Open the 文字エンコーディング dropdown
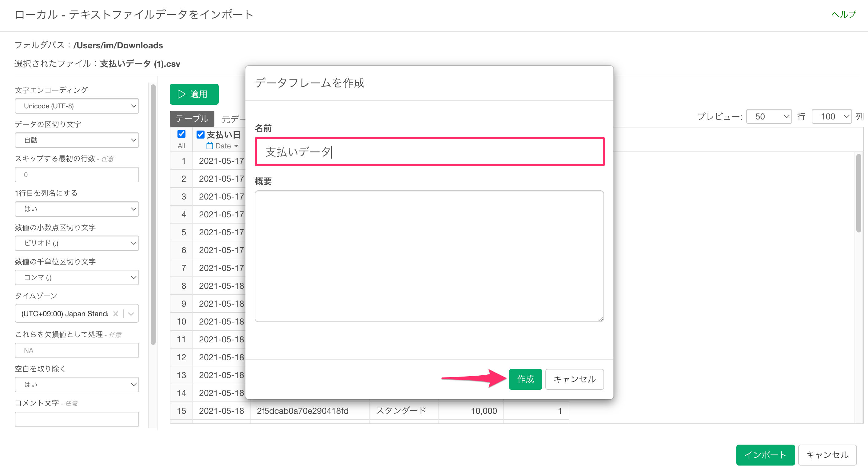The height and width of the screenshot is (468, 868). coord(77,106)
